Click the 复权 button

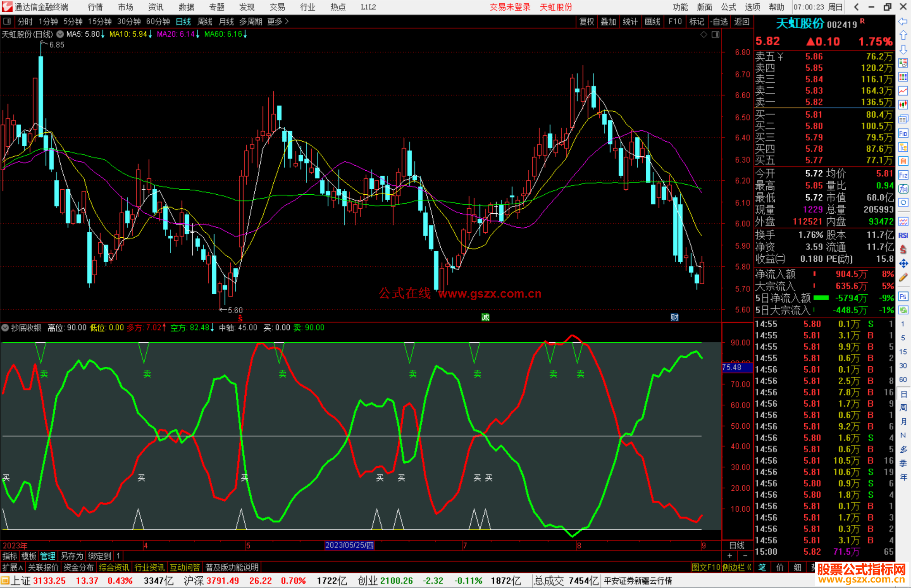coord(586,21)
